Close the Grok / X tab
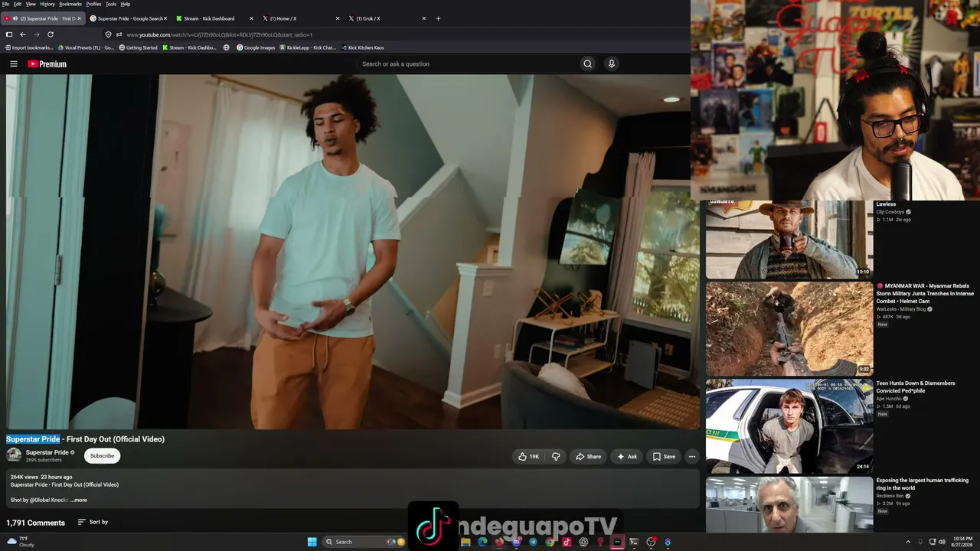The width and height of the screenshot is (980, 551). [423, 18]
